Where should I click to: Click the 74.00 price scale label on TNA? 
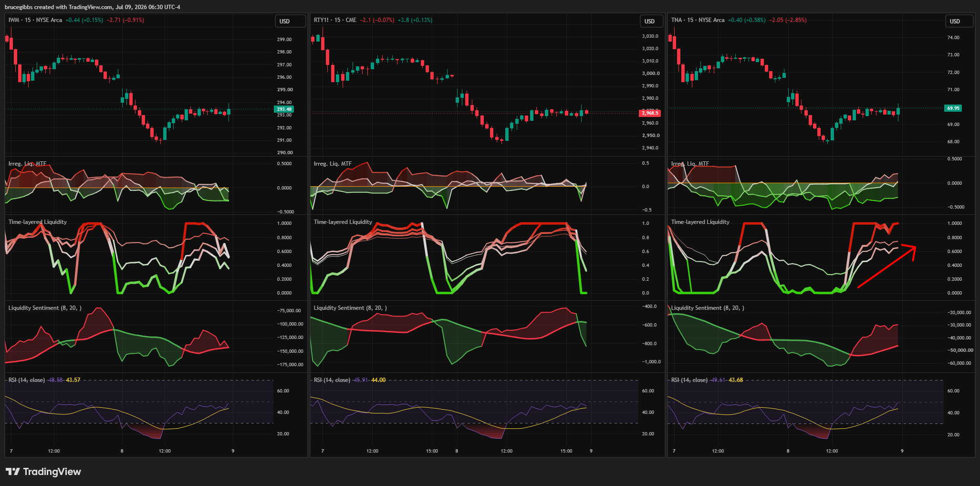tap(953, 37)
